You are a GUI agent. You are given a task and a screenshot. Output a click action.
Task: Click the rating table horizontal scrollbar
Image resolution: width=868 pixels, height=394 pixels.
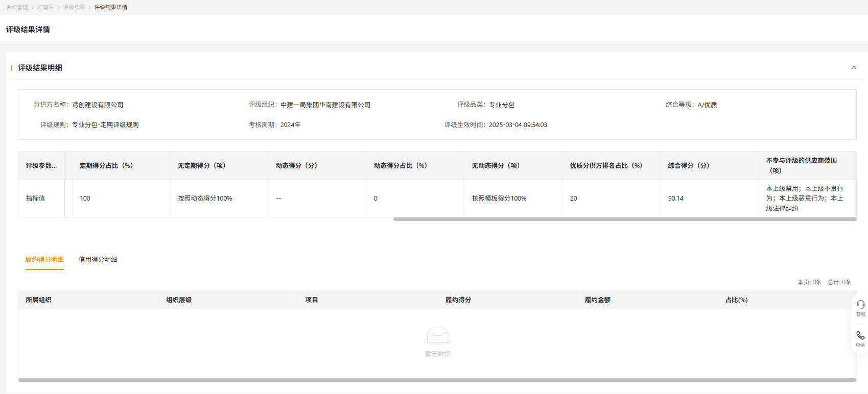coord(624,219)
